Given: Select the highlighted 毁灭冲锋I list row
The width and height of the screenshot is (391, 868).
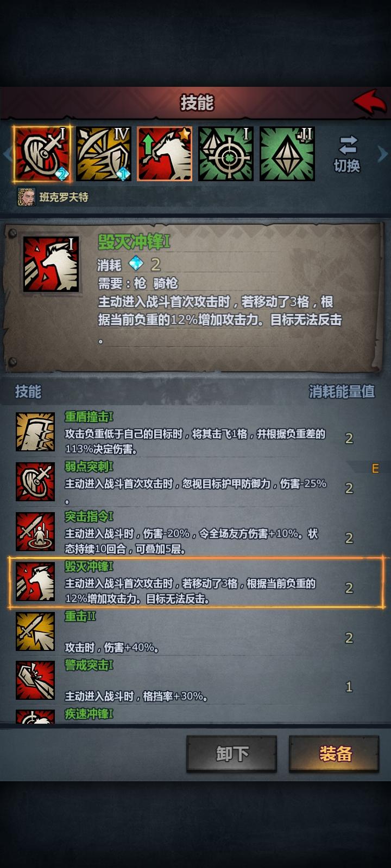Looking at the screenshot, I should pyautogui.click(x=195, y=582).
